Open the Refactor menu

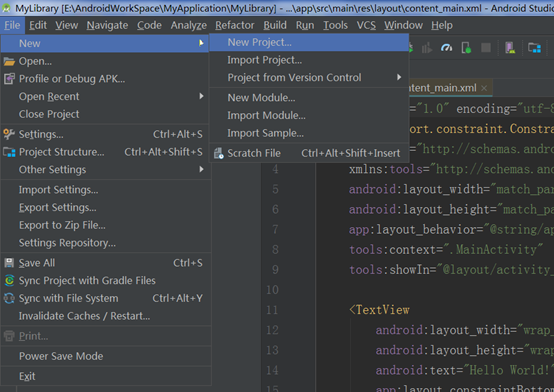pos(235,25)
